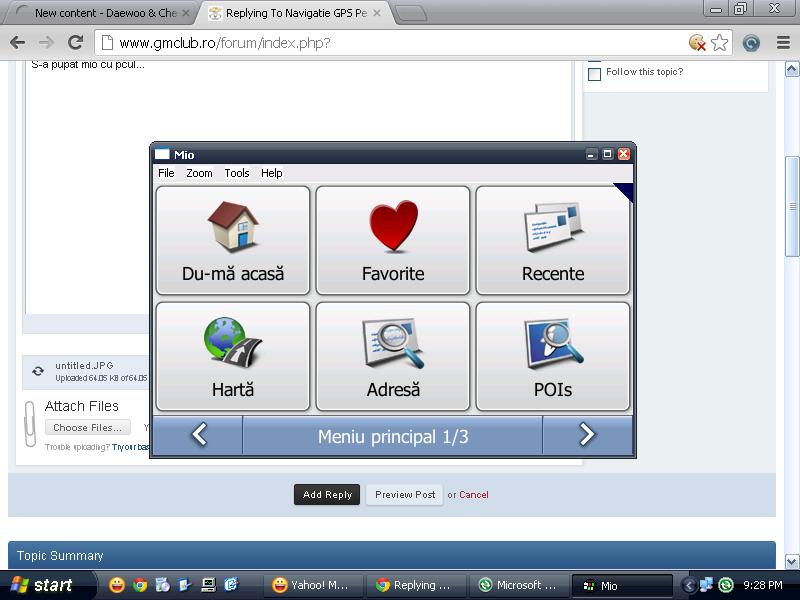800x600 pixels.
Task: Launch Chrome from quick launch
Action: click(140, 585)
